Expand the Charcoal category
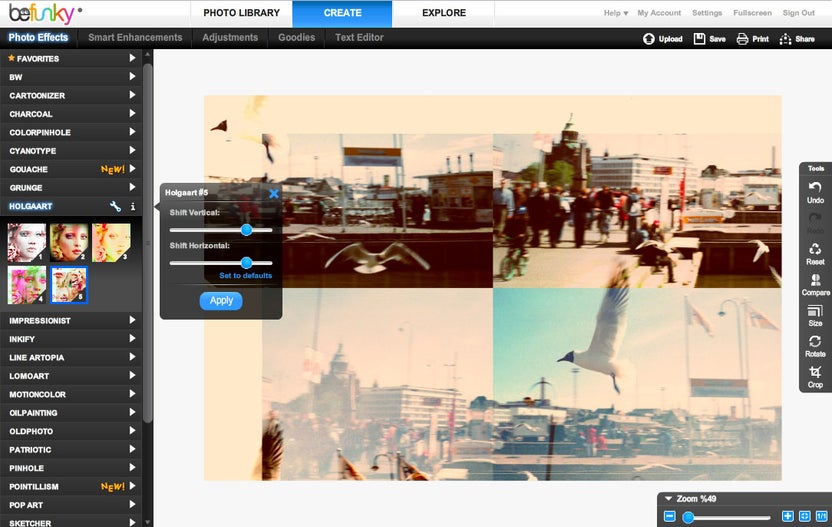832x527 pixels. [71, 114]
